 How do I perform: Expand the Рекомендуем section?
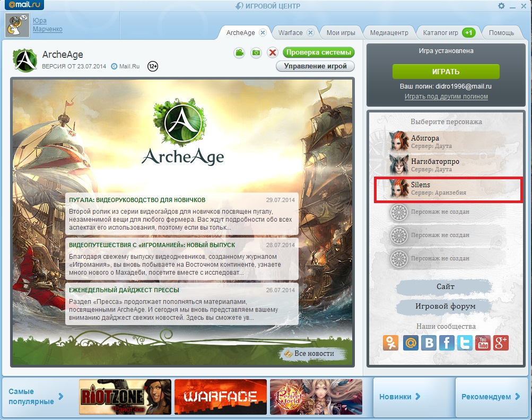pos(490,397)
